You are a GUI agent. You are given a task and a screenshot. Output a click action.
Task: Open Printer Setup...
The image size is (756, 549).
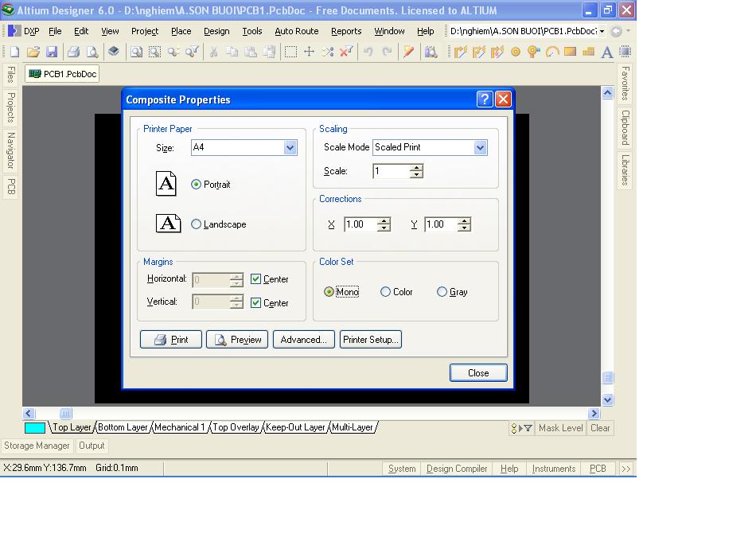coord(370,340)
